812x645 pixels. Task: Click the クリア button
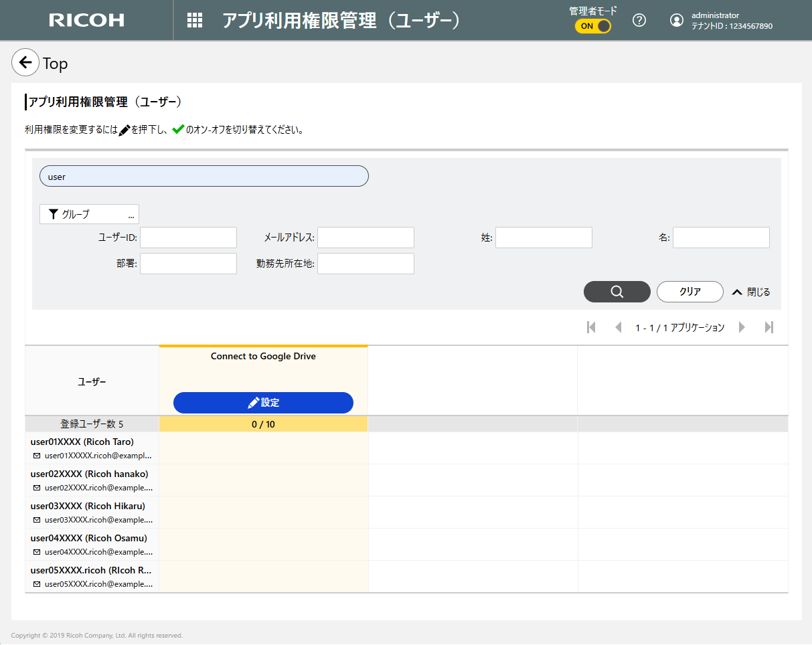point(690,292)
